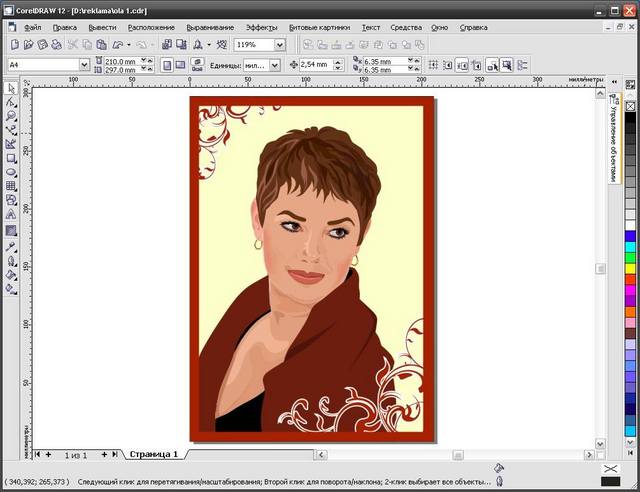Open the A4 paper size dropdown

pos(84,65)
